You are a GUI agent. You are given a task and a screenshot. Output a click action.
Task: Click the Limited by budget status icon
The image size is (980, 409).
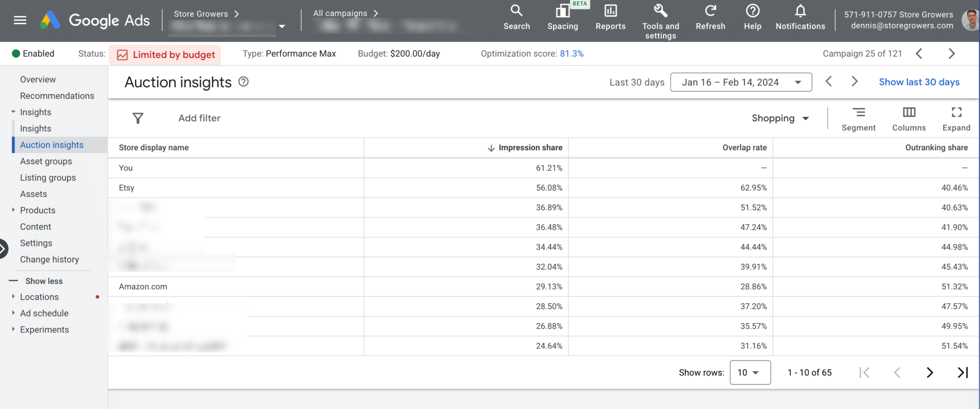(x=122, y=55)
